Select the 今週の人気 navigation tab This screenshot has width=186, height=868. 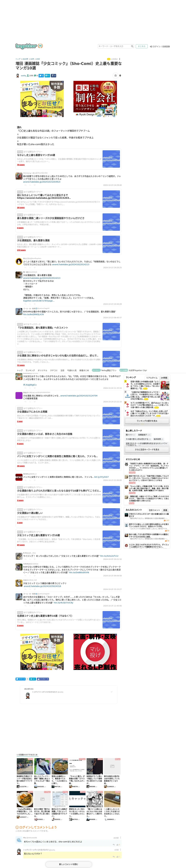[72, 370]
